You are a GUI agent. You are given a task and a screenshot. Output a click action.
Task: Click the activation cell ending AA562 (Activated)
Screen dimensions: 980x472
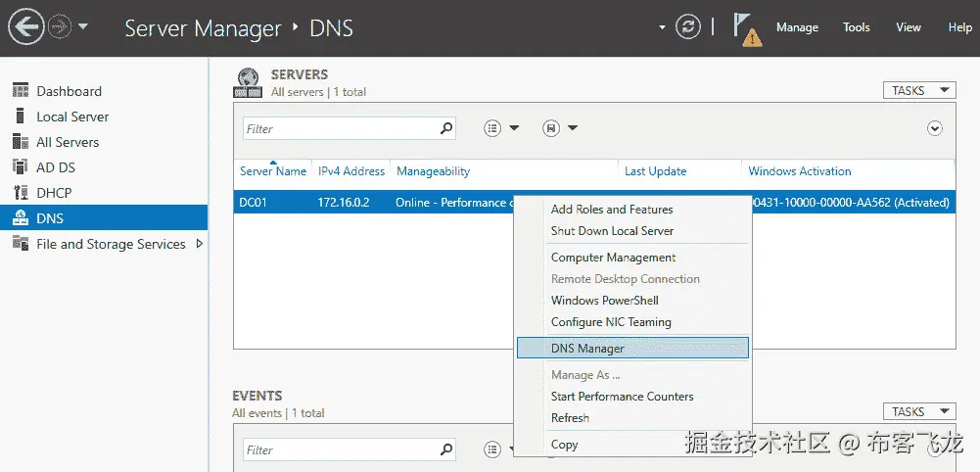[851, 203]
